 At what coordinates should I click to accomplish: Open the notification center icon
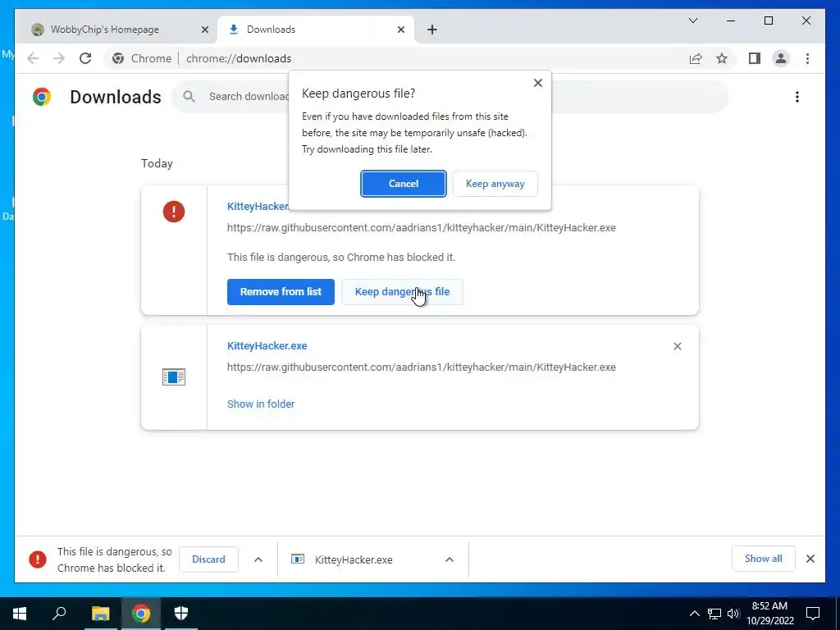[813, 614]
